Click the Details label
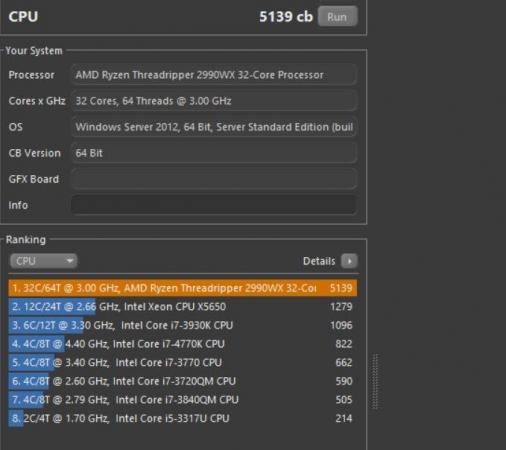The image size is (506, 450). pyautogui.click(x=319, y=261)
